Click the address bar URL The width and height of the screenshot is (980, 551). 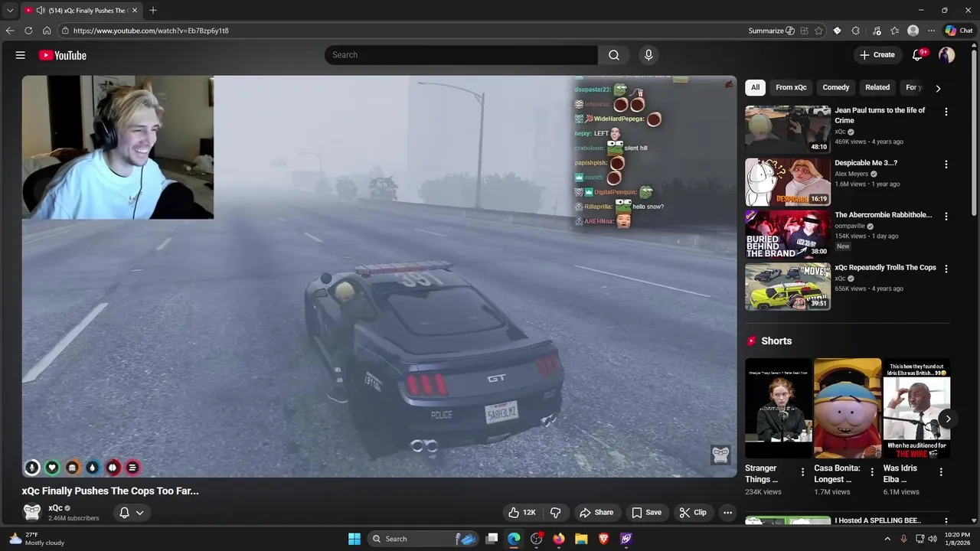click(x=151, y=31)
